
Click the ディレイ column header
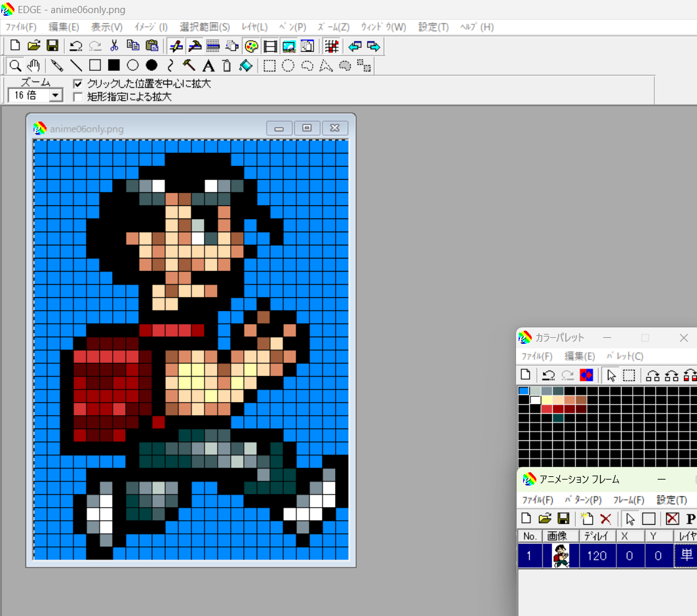[x=597, y=537]
